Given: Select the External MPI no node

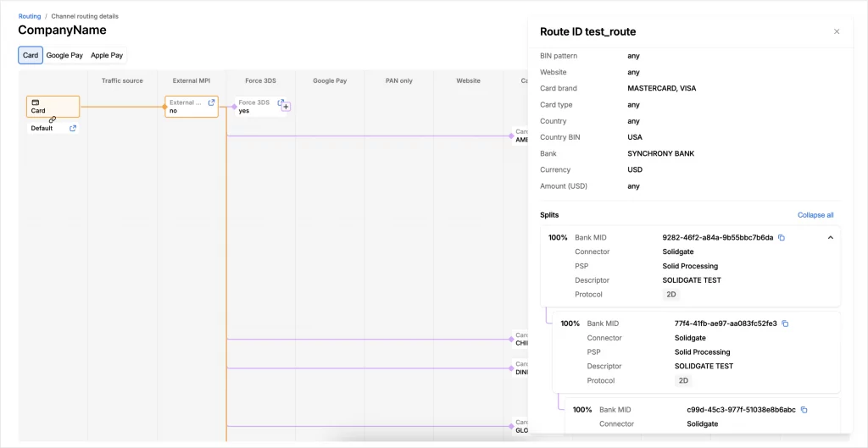Looking at the screenshot, I should (192, 106).
